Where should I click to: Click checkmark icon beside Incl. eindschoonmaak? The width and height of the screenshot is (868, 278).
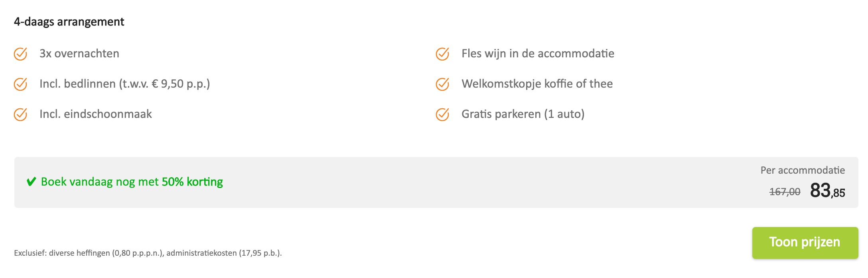pyautogui.click(x=20, y=114)
